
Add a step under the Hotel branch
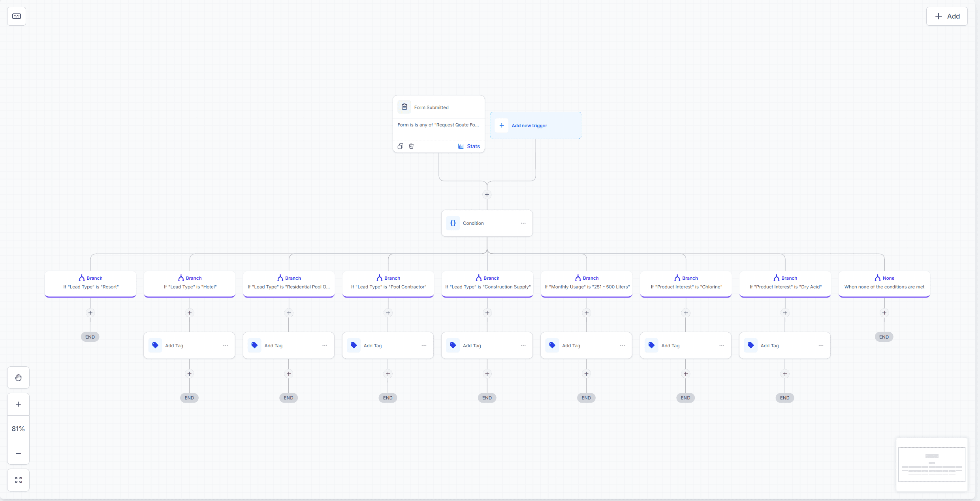(190, 313)
